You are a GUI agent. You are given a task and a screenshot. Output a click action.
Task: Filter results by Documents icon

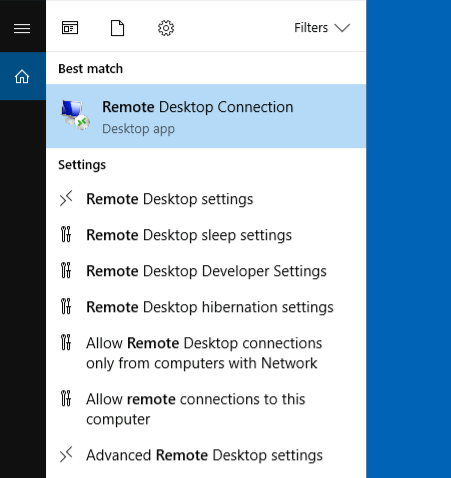click(117, 28)
